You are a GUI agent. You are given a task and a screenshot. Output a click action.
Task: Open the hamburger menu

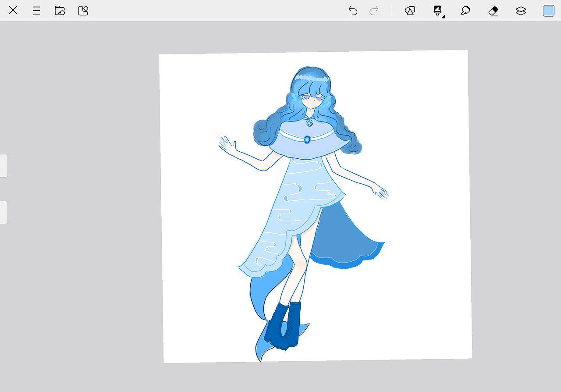point(36,11)
